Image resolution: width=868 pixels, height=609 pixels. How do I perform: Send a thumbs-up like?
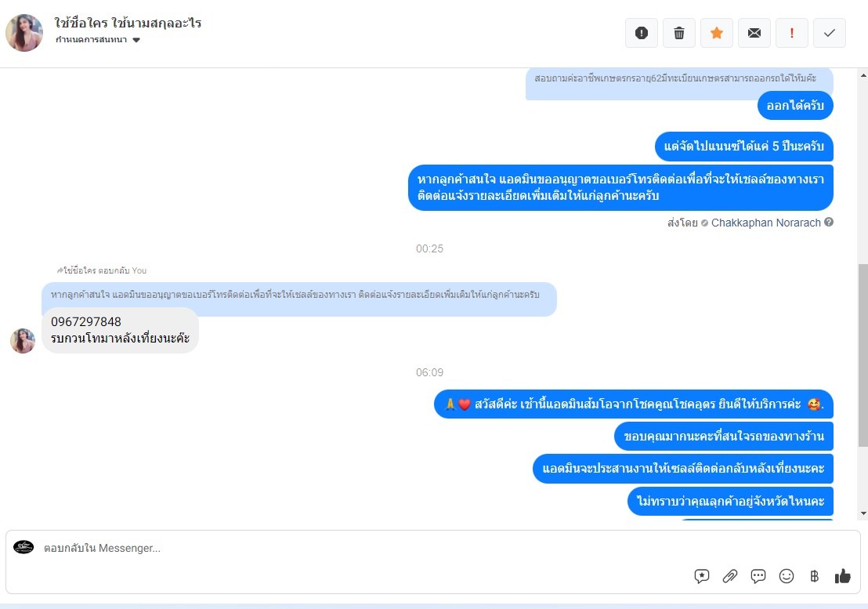pyautogui.click(x=842, y=576)
